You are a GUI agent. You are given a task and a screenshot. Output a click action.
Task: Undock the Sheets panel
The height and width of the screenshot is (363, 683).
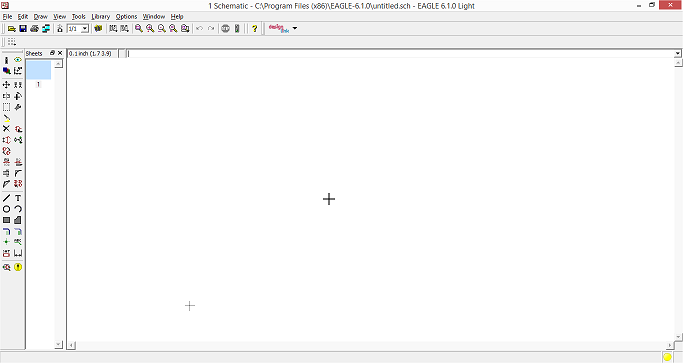click(x=52, y=53)
